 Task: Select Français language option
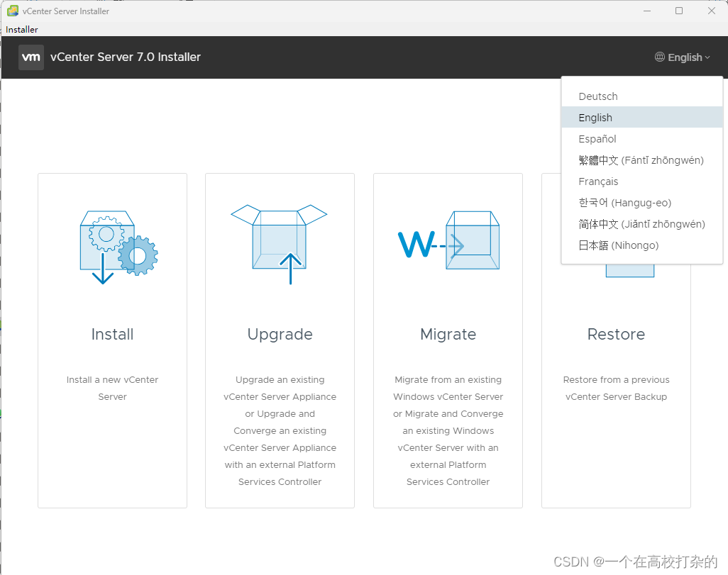(x=642, y=182)
